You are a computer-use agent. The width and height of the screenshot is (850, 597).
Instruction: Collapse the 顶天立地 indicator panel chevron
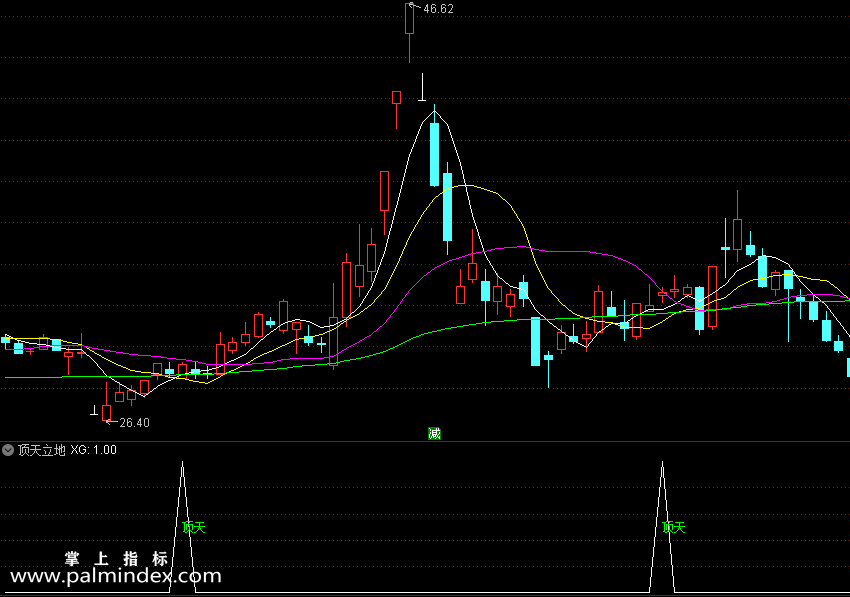8,450
